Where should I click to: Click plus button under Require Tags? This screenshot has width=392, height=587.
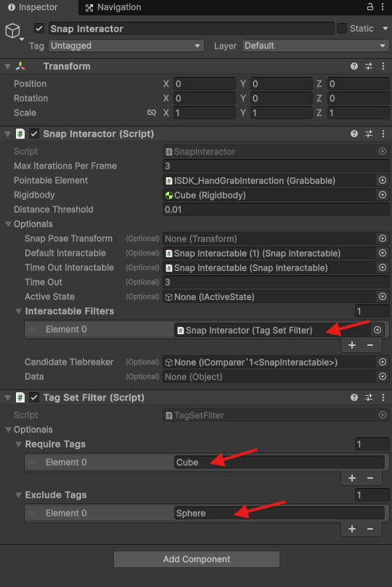pyautogui.click(x=352, y=478)
